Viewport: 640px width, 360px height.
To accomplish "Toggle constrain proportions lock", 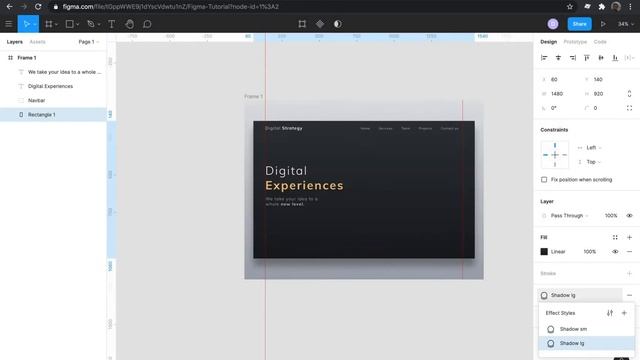I will (629, 94).
